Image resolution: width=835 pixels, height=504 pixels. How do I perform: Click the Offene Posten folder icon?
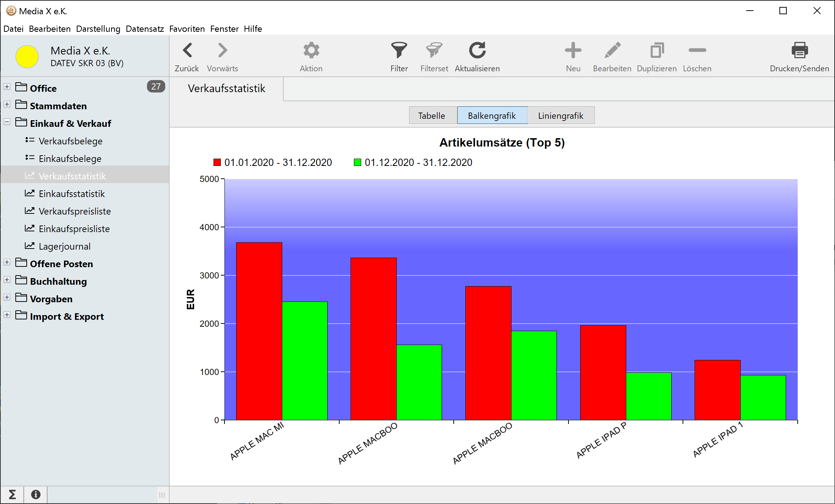click(21, 262)
